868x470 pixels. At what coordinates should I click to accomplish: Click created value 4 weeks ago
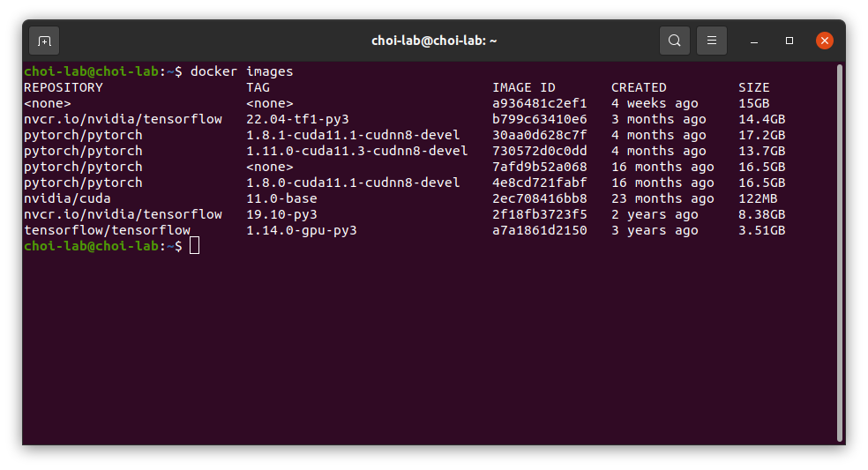pyautogui.click(x=655, y=103)
